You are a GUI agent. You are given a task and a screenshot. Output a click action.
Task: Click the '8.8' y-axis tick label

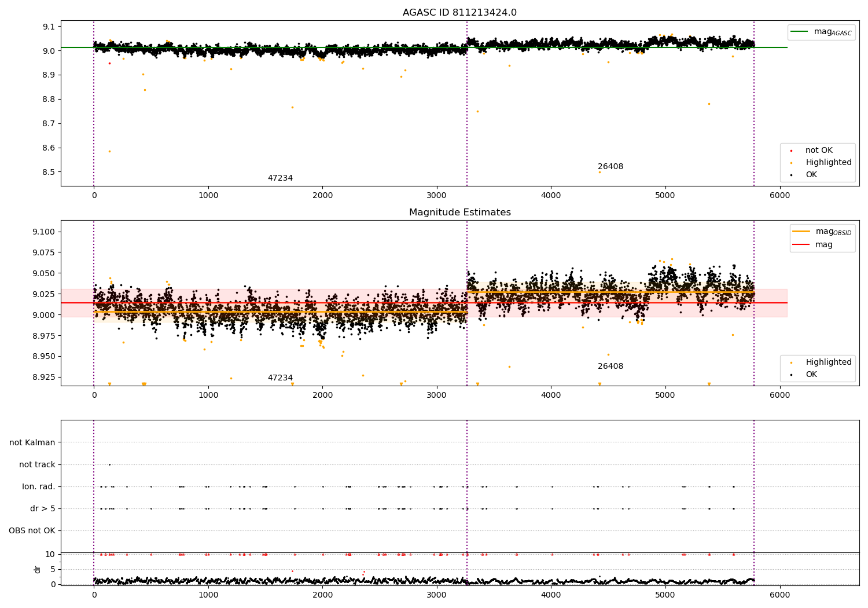49,100
